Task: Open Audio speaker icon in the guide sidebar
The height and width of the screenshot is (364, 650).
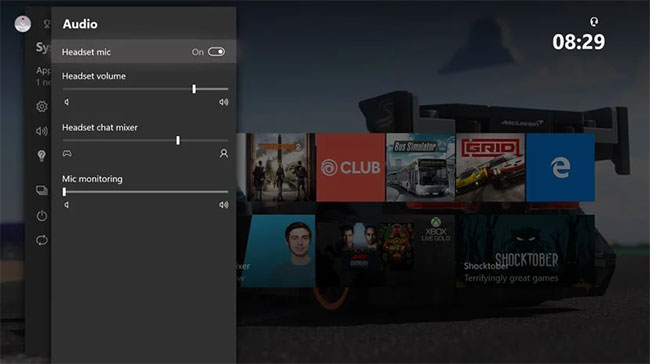Action: click(x=41, y=131)
